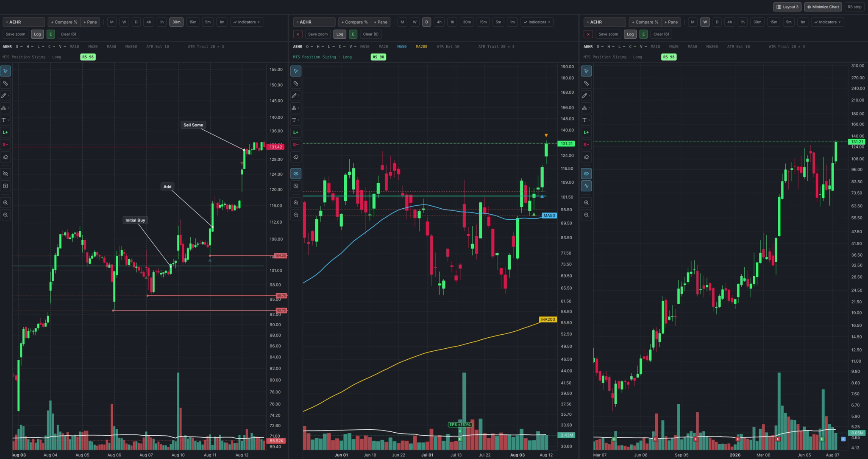Viewport: 868px width, 459px height.
Task: Click the AEHR symbol field in right chart
Action: click(x=605, y=22)
